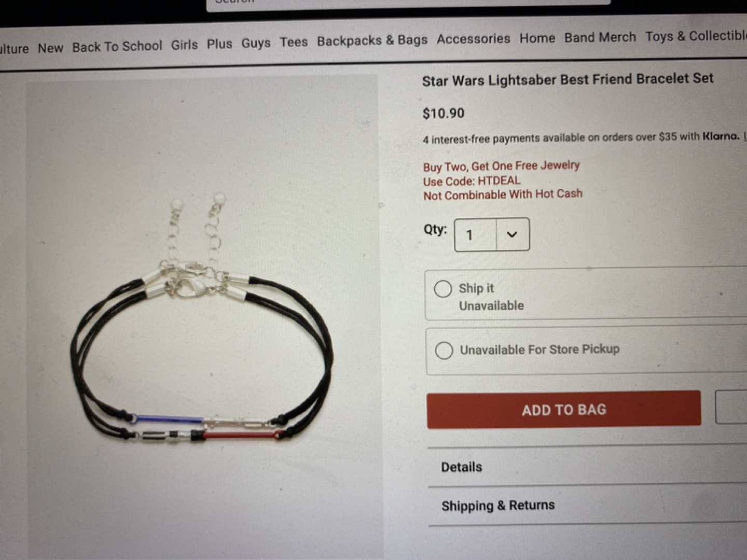The height and width of the screenshot is (560, 747).
Task: Open the Plus category
Action: click(219, 44)
